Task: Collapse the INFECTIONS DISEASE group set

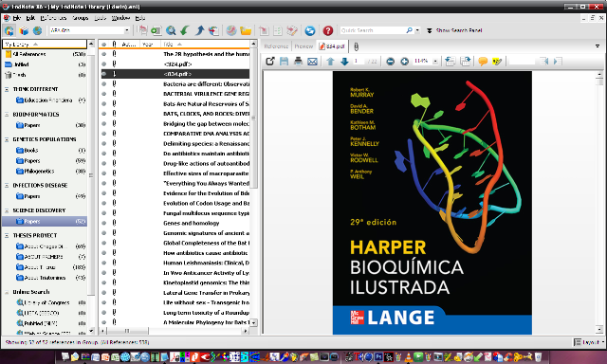Action: [x=7, y=186]
